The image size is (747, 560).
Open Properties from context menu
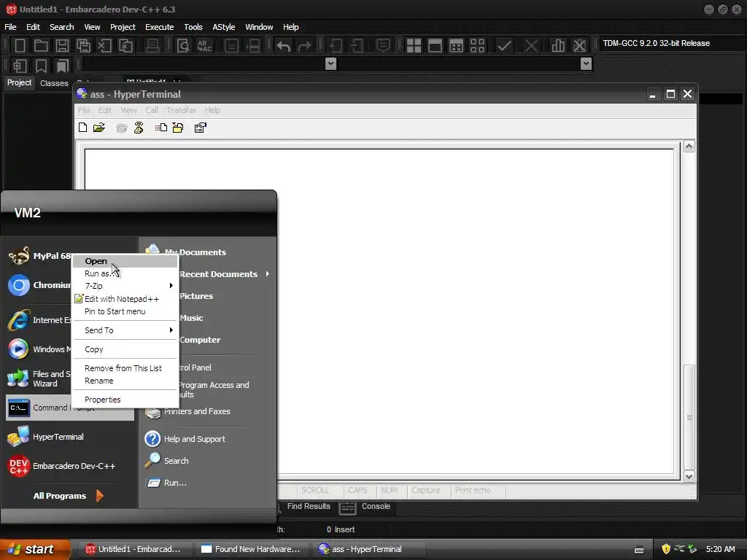[125, 400]
